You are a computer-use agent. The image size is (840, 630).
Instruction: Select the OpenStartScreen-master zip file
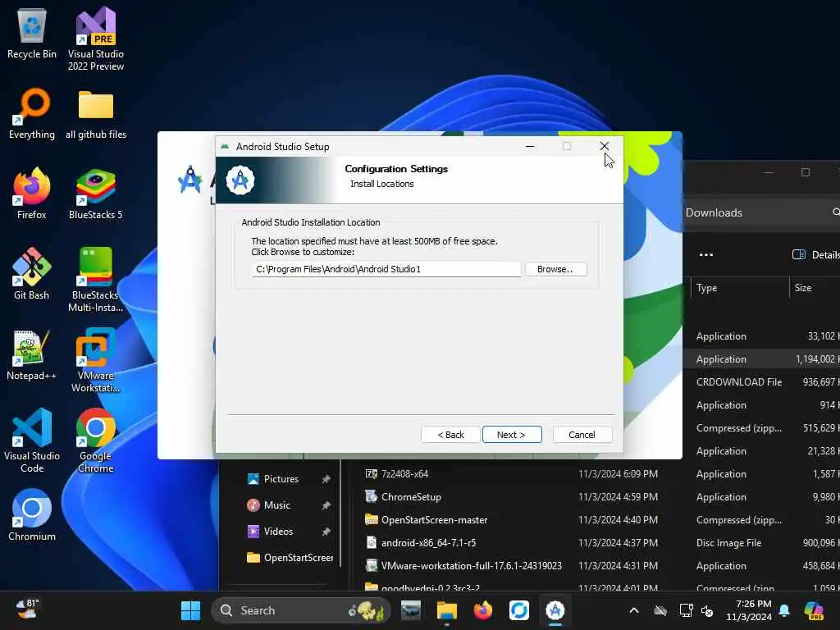(434, 519)
